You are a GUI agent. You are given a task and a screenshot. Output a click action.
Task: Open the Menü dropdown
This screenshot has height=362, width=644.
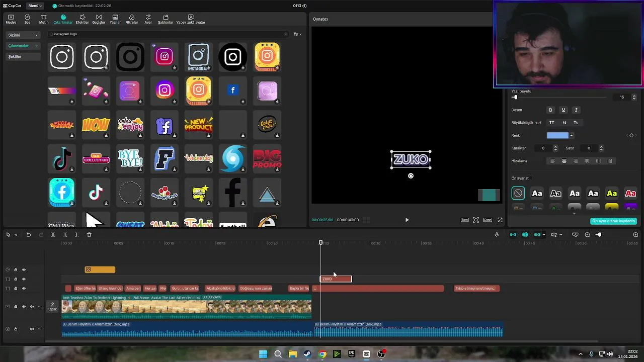[35, 6]
